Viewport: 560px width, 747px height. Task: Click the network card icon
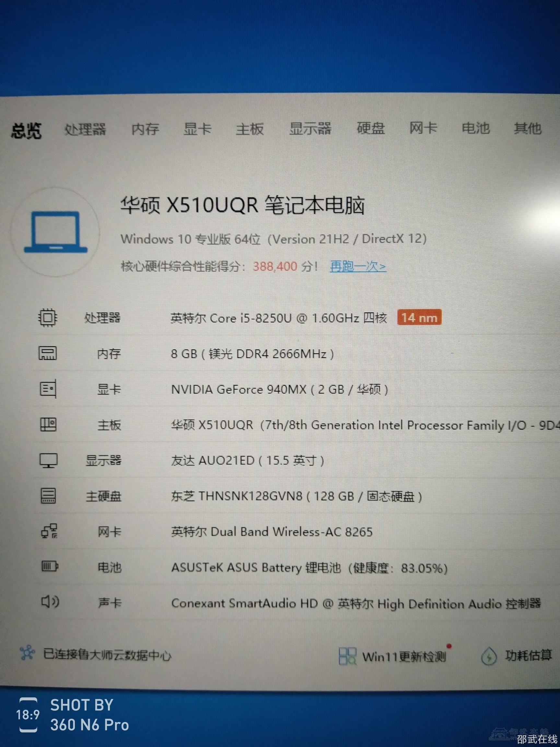49,531
